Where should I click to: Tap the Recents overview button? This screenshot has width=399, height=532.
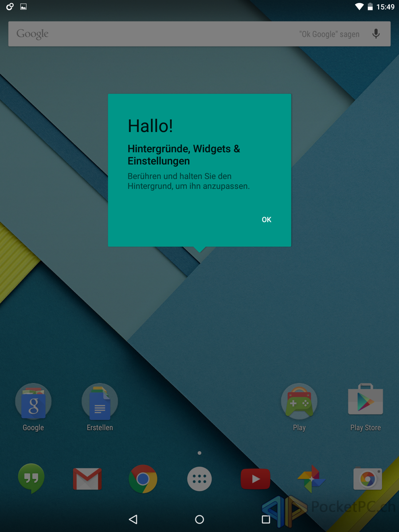pyautogui.click(x=266, y=519)
